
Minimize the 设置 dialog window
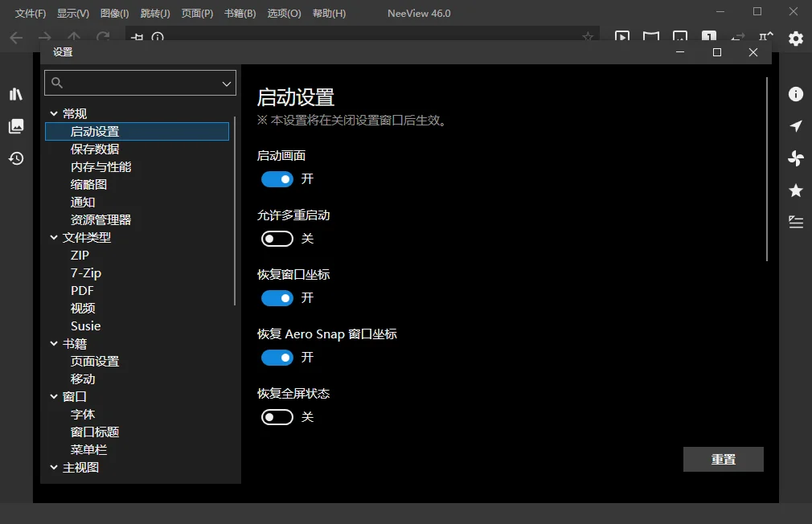click(680, 52)
